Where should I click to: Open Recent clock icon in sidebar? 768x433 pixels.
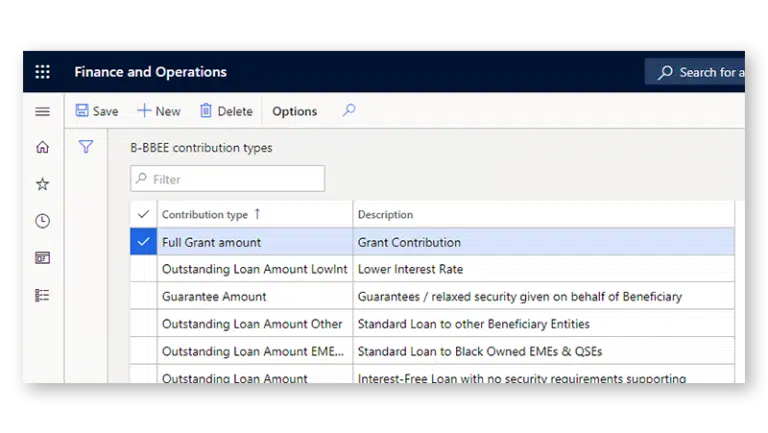coord(42,221)
